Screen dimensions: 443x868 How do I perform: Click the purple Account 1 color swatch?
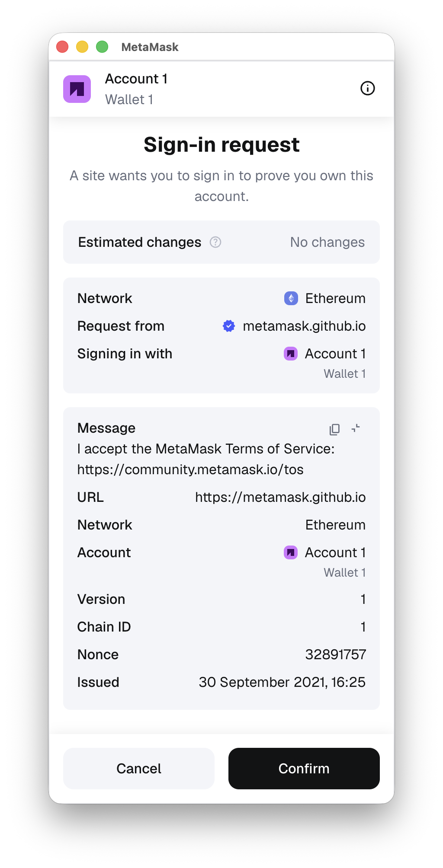pyautogui.click(x=77, y=89)
